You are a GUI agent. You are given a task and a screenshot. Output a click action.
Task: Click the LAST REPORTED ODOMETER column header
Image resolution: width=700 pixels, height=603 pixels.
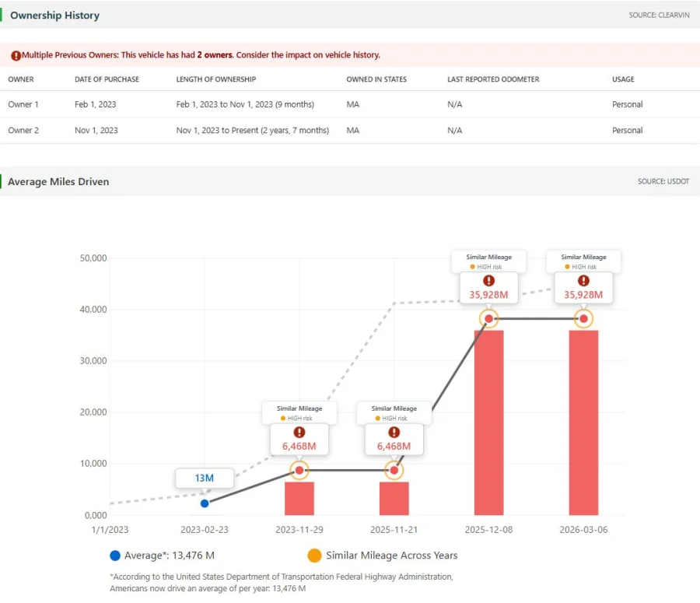click(x=493, y=79)
